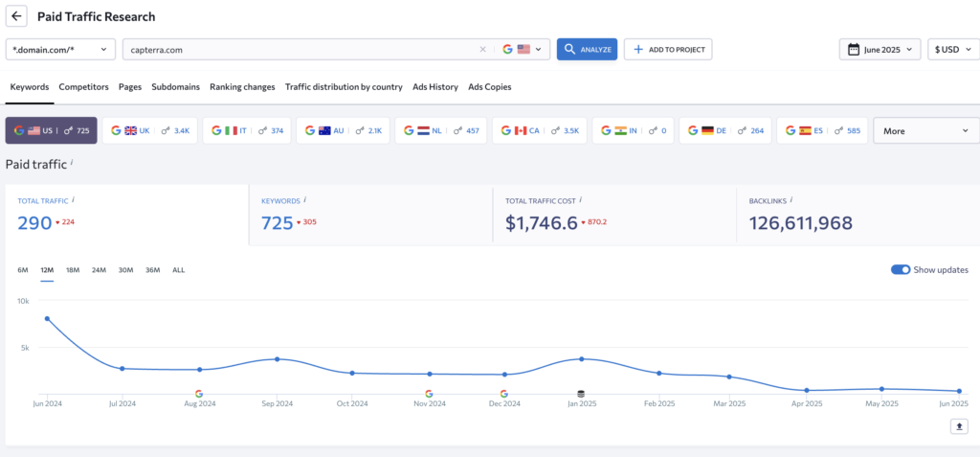Open the *.domain.com/* scope dropdown
The image size is (980, 457).
click(60, 50)
